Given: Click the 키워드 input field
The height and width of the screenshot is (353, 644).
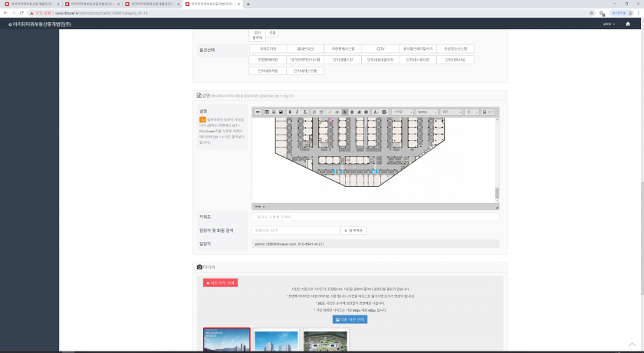Looking at the screenshot, I should click(376, 217).
